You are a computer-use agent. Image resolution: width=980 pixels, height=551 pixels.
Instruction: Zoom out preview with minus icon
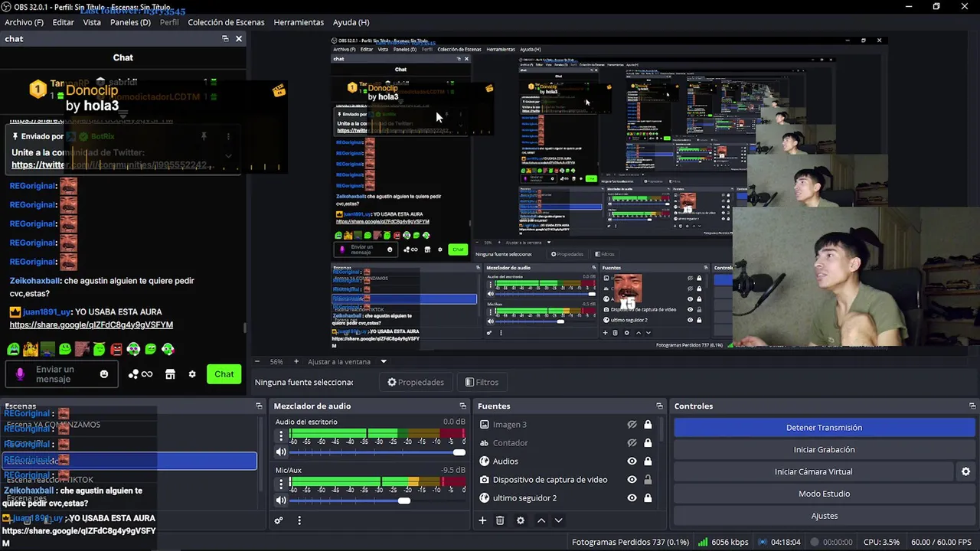click(257, 361)
